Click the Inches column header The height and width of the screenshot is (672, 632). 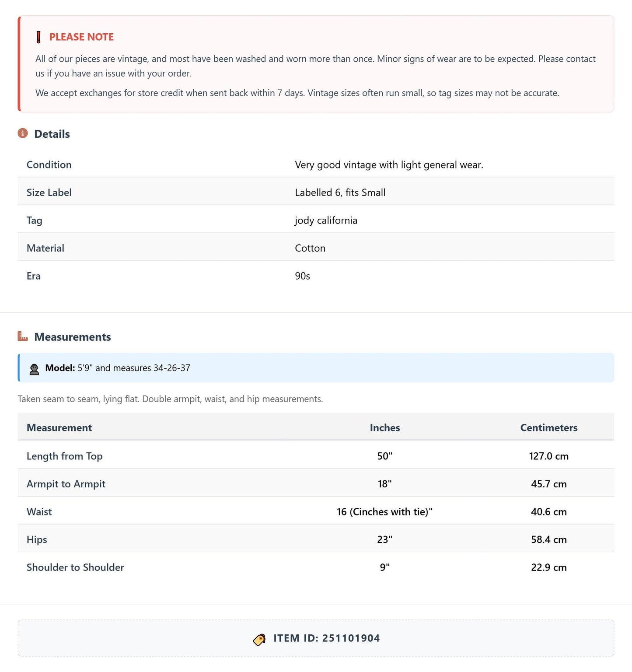point(385,427)
